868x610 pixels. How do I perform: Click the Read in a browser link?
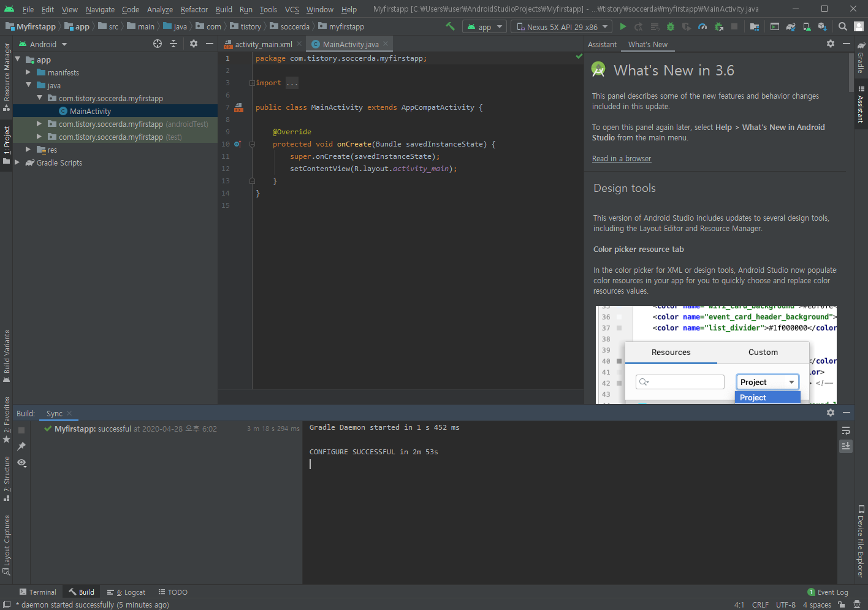pos(622,158)
